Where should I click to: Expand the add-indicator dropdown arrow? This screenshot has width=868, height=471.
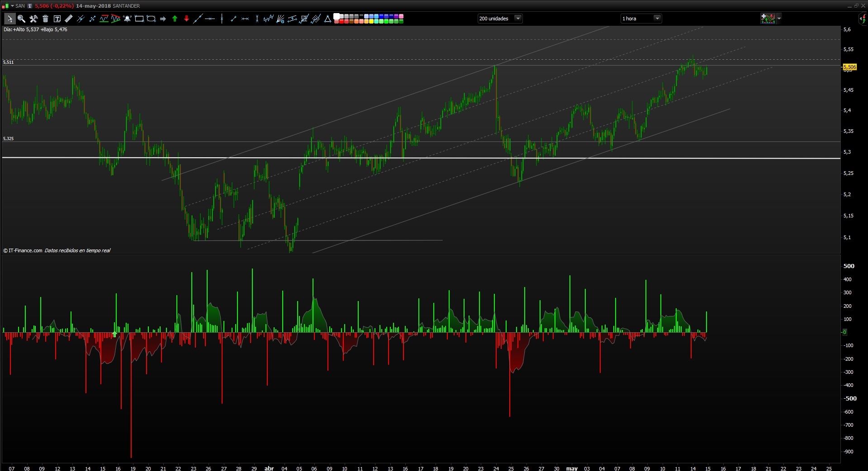779,19
